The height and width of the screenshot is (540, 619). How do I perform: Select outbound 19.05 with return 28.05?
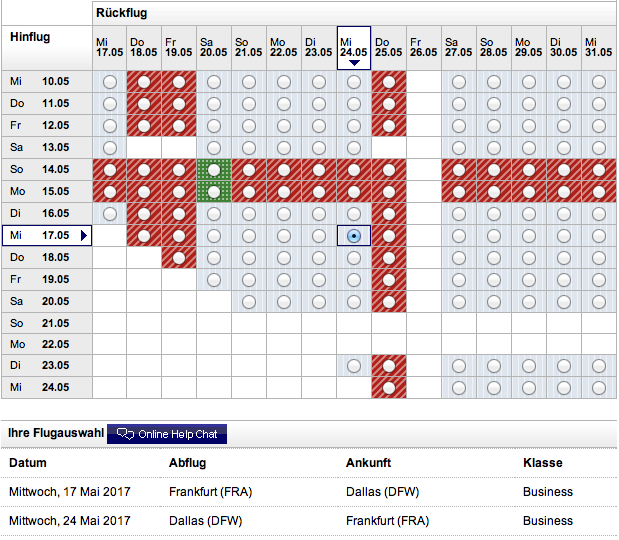point(494,279)
